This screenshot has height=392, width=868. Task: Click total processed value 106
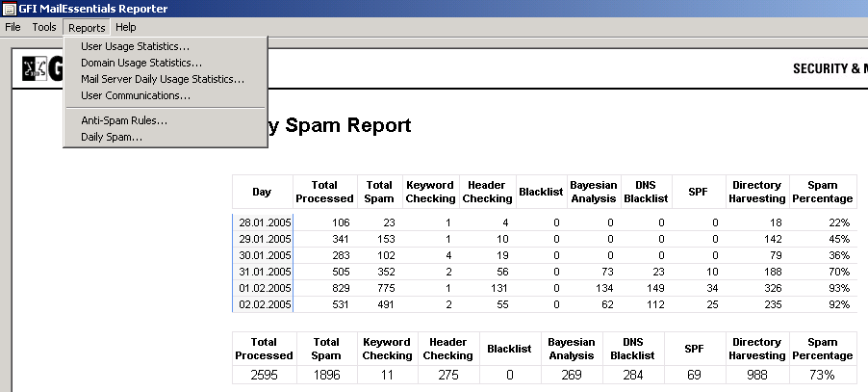pyautogui.click(x=341, y=222)
